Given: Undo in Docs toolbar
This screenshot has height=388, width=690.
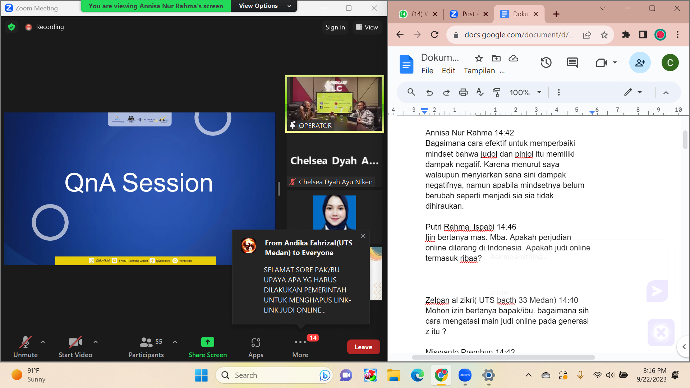Looking at the screenshot, I should (429, 92).
